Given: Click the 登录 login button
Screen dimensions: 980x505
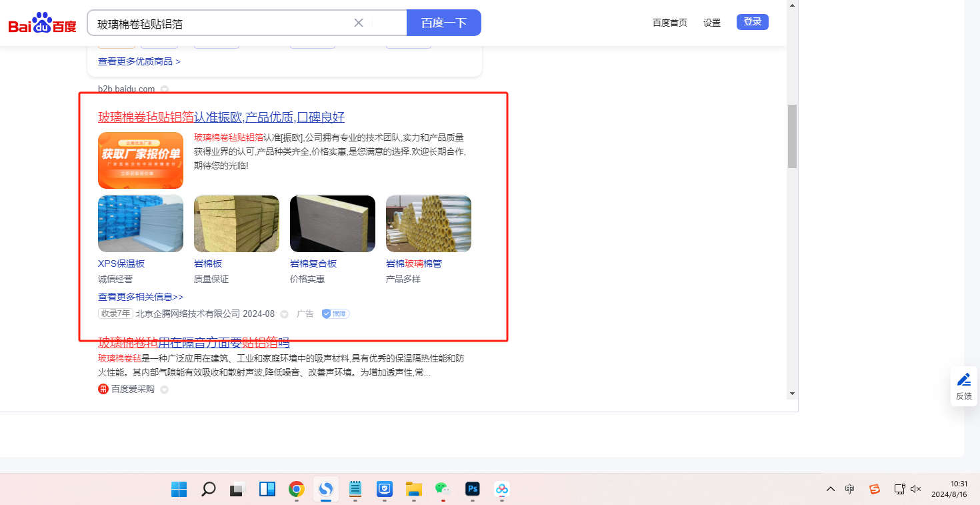Looking at the screenshot, I should click(x=753, y=22).
